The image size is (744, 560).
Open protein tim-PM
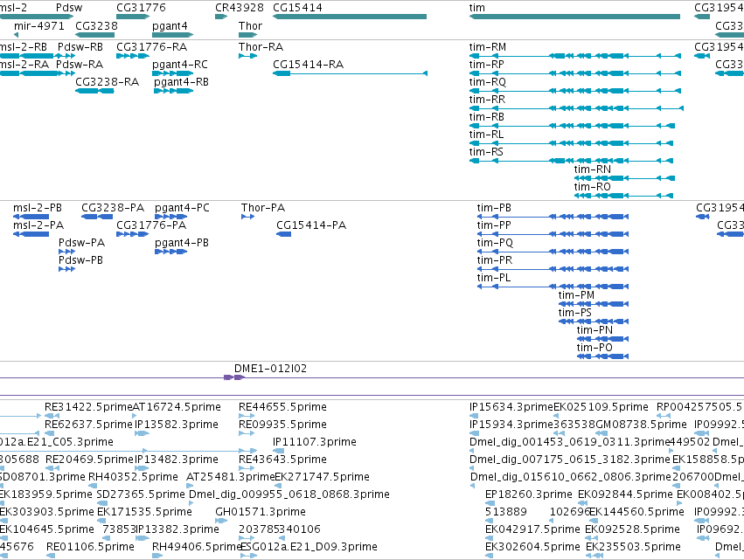594,304
